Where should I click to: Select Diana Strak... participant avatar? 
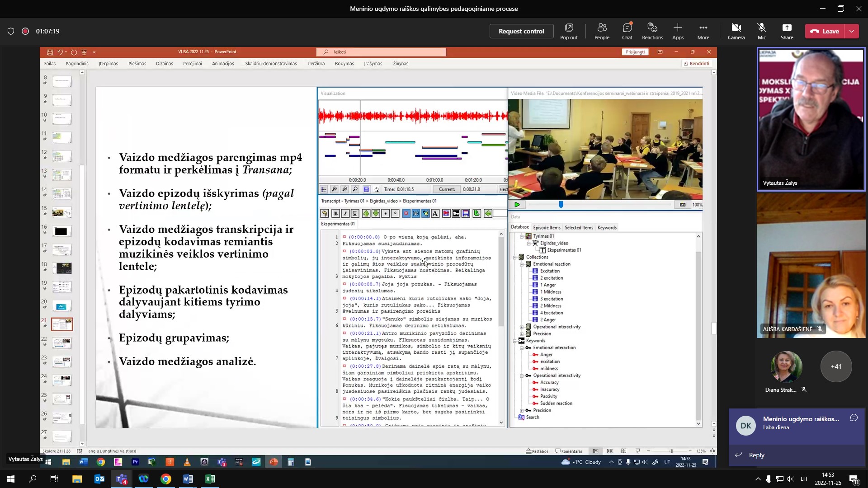786,366
